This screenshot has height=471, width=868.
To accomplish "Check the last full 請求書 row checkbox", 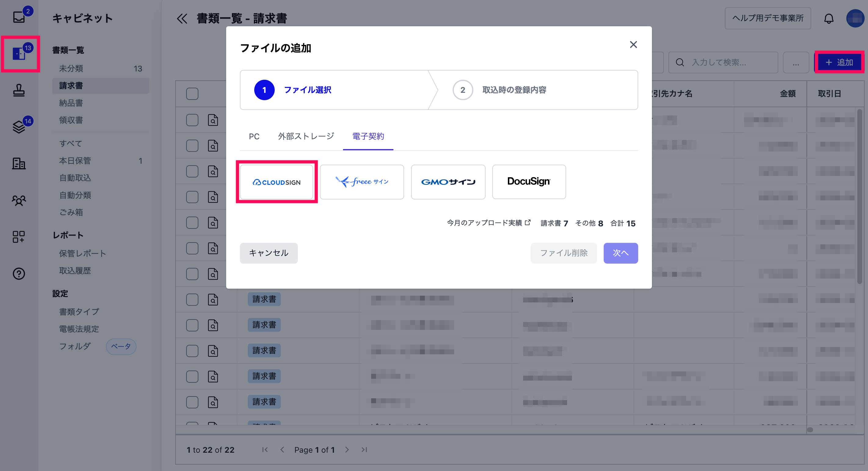I will 192,402.
